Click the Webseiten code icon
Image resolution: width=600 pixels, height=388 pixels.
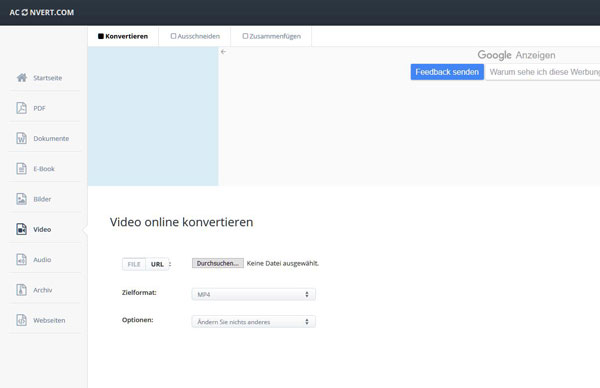21,320
